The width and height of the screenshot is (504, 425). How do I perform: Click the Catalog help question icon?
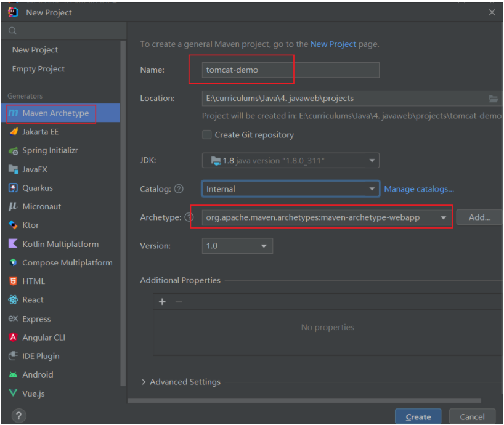click(x=179, y=189)
